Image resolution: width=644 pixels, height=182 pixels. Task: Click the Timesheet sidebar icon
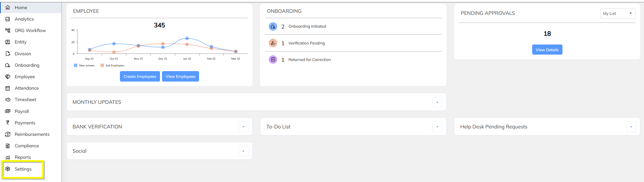pyautogui.click(x=8, y=100)
